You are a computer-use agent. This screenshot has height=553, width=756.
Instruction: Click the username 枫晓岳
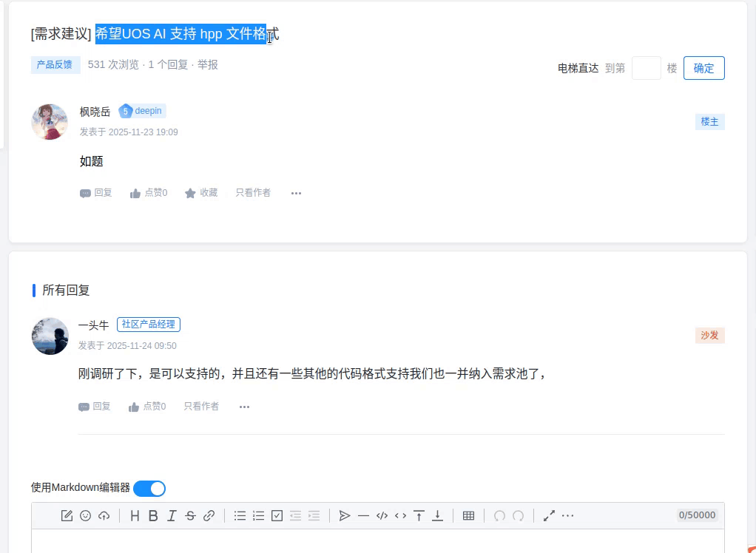[95, 112]
